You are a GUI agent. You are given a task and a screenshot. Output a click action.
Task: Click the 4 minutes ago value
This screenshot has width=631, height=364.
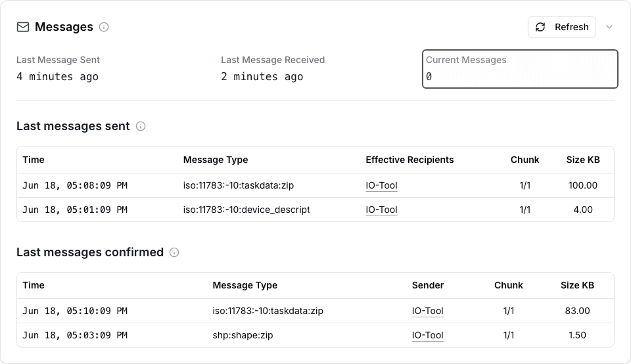click(58, 76)
